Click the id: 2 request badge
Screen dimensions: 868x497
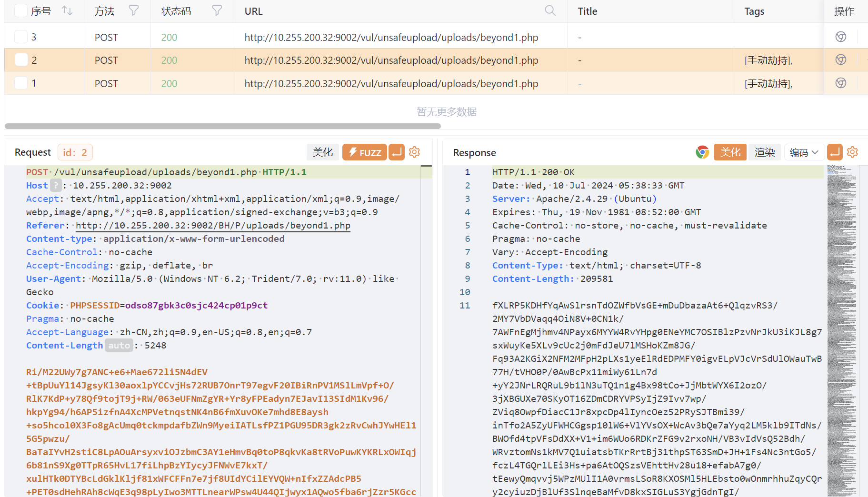75,152
